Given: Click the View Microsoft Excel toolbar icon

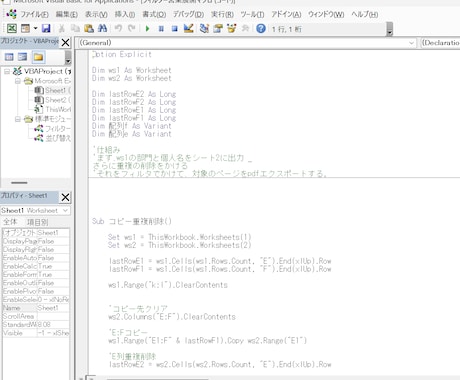Looking at the screenshot, I should click(12, 28).
